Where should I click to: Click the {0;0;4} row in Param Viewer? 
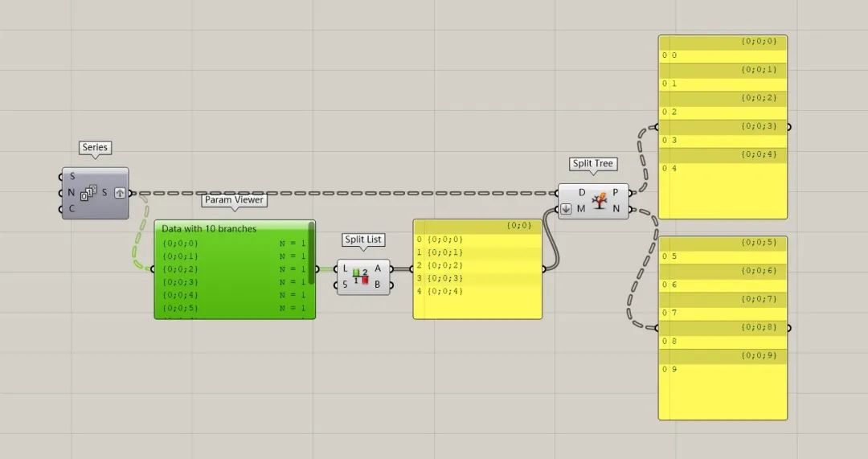(234, 295)
